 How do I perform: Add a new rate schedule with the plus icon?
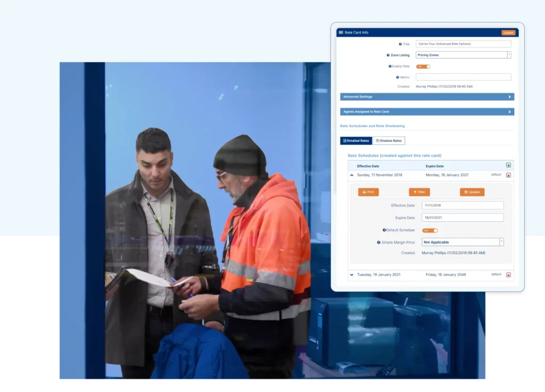[509, 165]
